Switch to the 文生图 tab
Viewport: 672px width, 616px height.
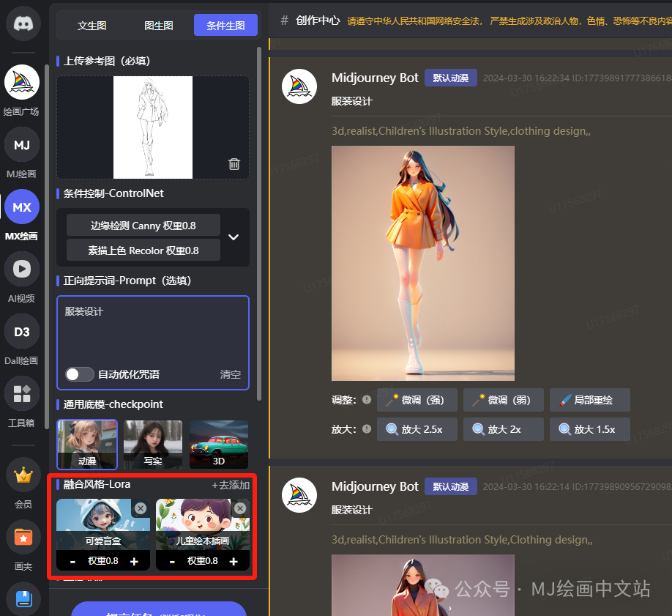click(91, 25)
